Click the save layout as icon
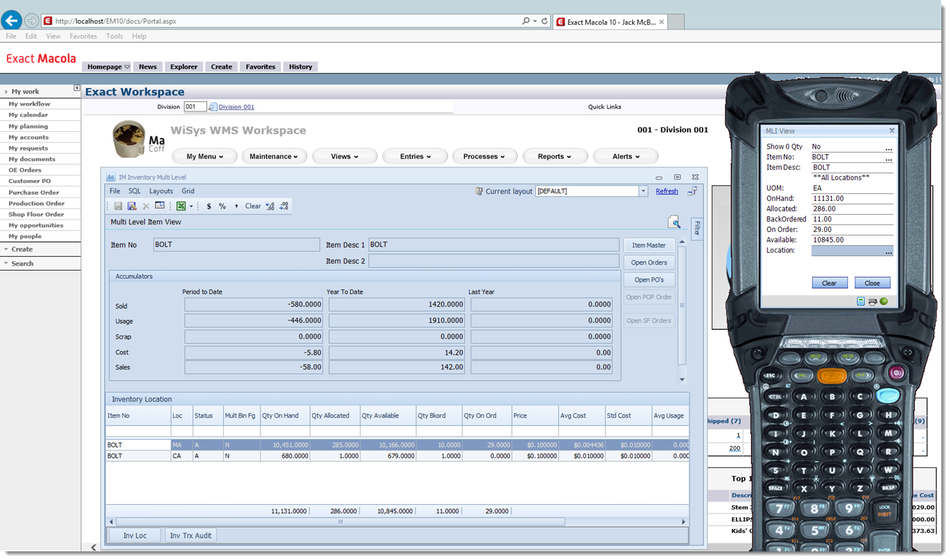The width and height of the screenshot is (950, 560). point(132,206)
